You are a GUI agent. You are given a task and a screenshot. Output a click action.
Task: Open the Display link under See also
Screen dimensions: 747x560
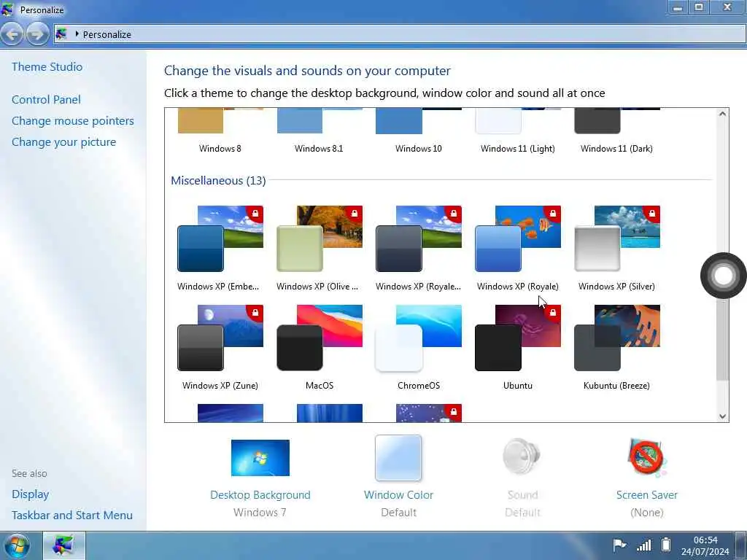coord(31,494)
